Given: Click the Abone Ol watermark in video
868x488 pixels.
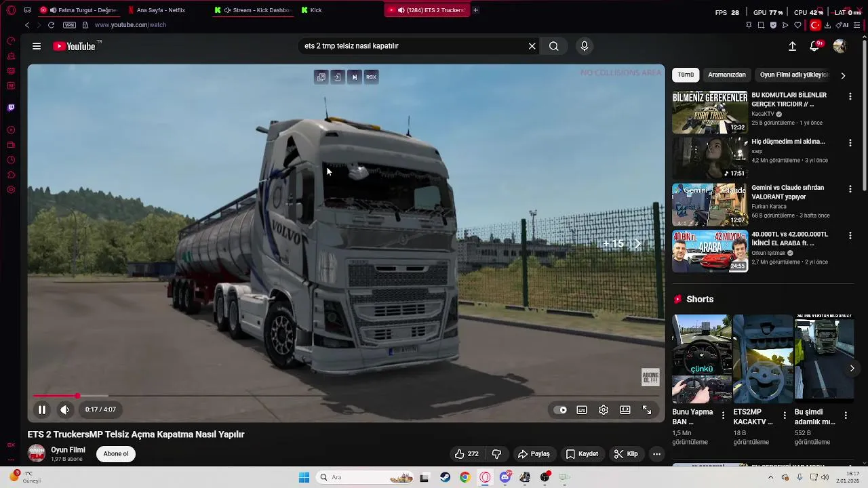Looking at the screenshot, I should click(x=650, y=378).
